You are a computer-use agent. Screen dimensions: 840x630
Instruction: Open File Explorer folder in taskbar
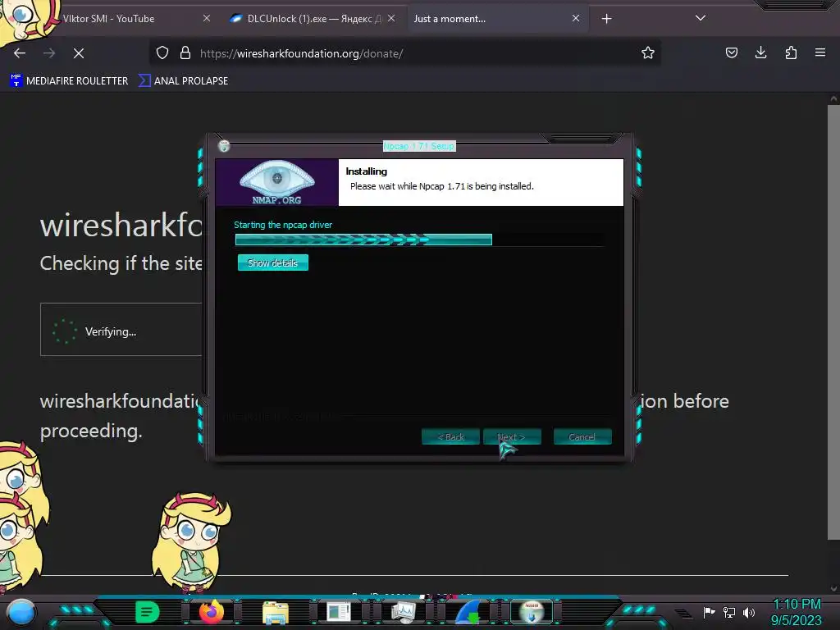click(x=276, y=612)
